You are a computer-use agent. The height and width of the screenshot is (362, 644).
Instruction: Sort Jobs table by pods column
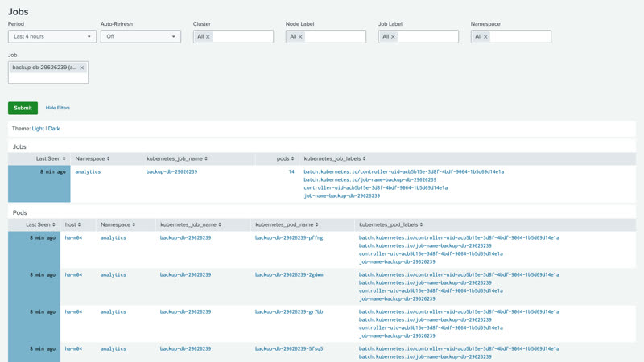click(x=286, y=158)
